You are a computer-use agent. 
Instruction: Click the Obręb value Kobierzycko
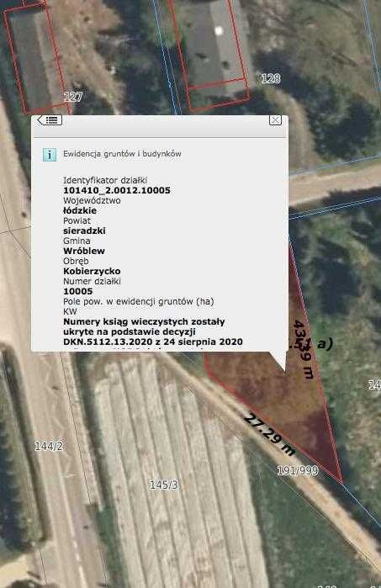pyautogui.click(x=92, y=271)
